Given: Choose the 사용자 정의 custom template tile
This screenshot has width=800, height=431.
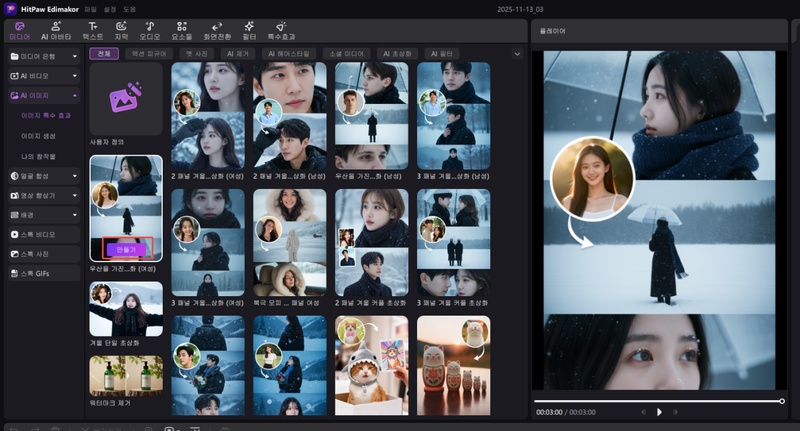Looking at the screenshot, I should tap(125, 98).
